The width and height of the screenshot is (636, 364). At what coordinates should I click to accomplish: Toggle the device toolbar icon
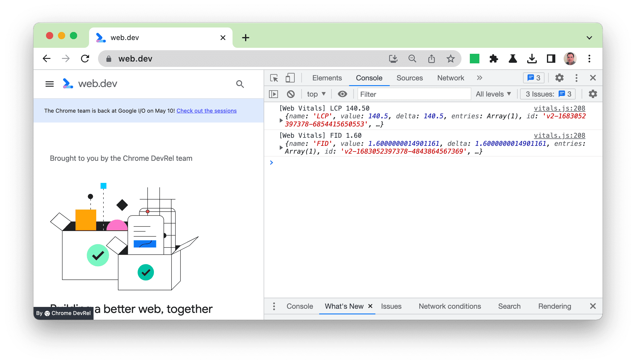(289, 78)
